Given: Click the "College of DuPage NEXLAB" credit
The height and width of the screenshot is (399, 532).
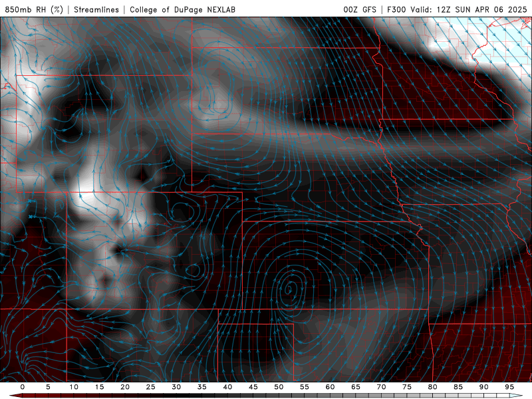Looking at the screenshot, I should 182,9.
